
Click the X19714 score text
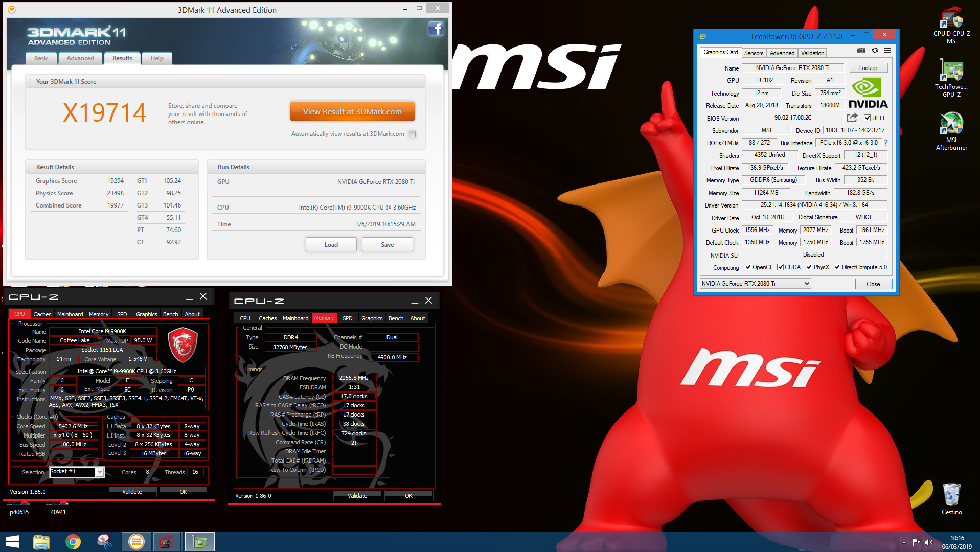105,113
